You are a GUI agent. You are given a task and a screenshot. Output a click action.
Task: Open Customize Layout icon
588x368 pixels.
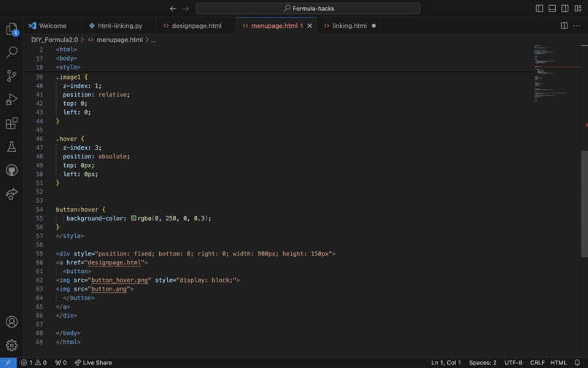click(x=578, y=8)
